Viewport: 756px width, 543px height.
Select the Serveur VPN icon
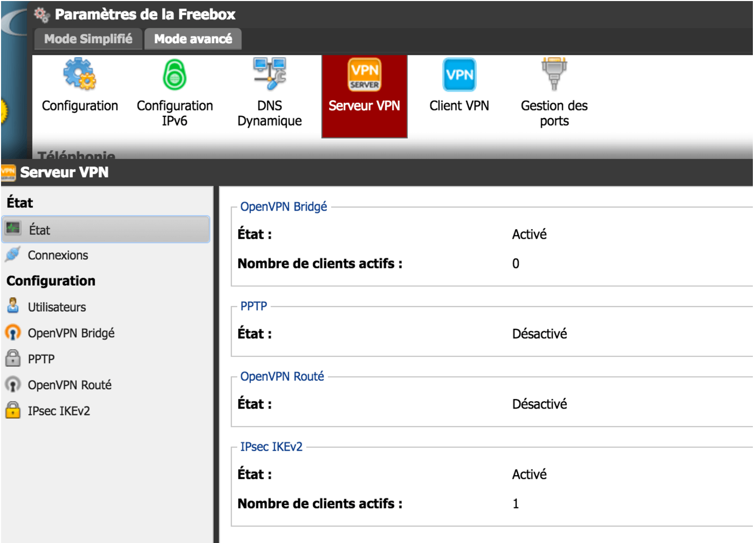364,74
